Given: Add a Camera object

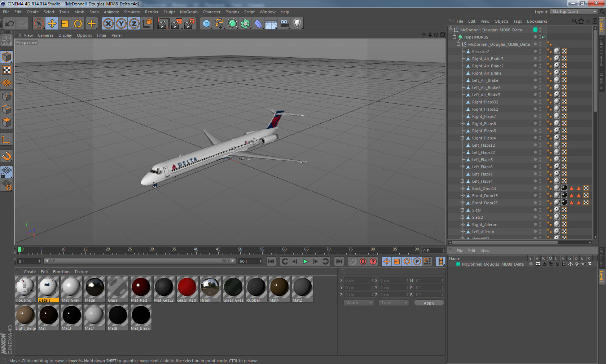Looking at the screenshot, I should (x=284, y=24).
